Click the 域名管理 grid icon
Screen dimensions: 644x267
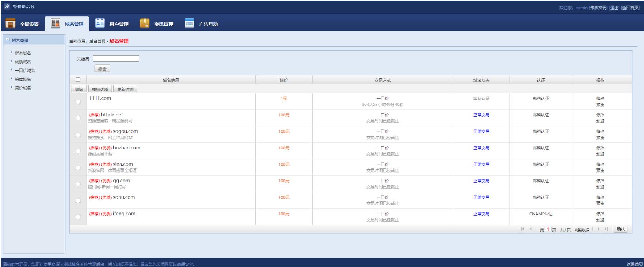[x=55, y=23]
